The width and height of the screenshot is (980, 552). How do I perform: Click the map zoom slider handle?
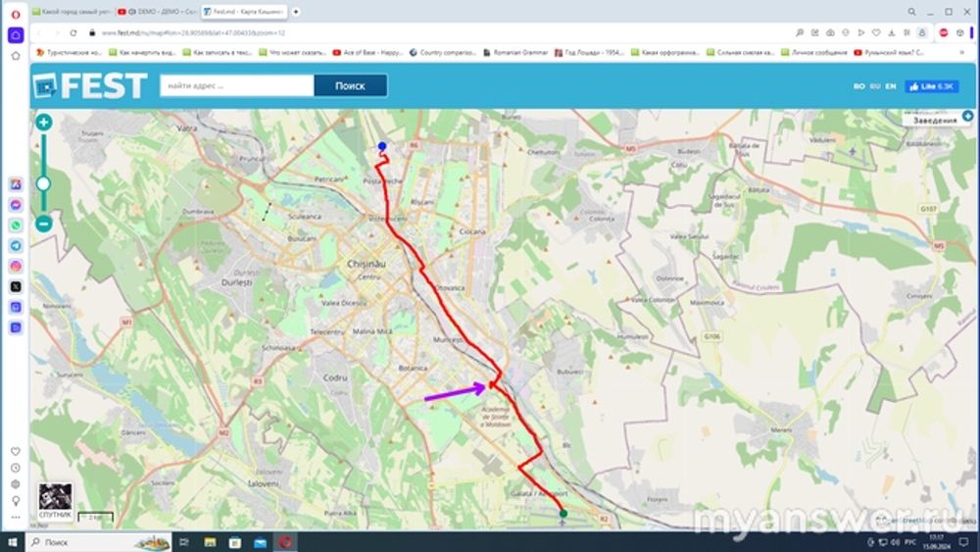coord(43,183)
